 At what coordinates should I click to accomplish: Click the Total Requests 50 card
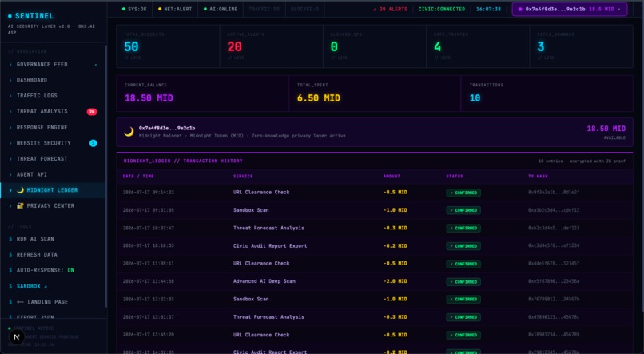pos(168,46)
